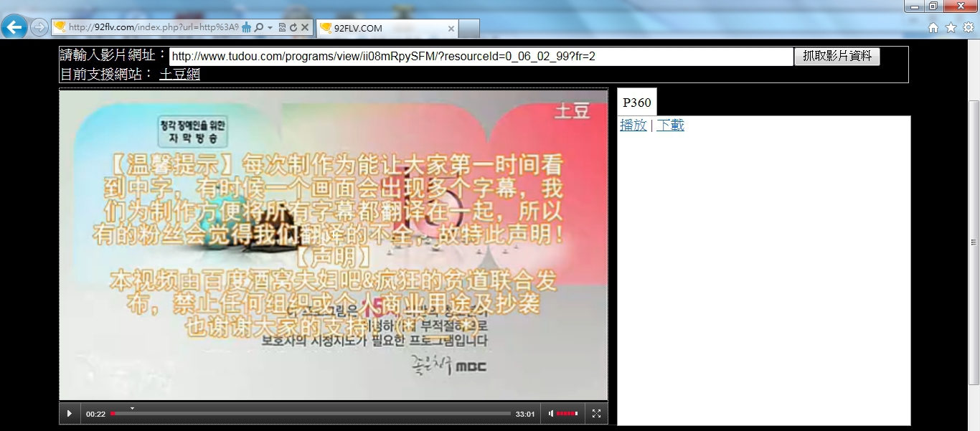The width and height of the screenshot is (980, 431).
Task: Click the browser address bar URL
Action: click(x=154, y=27)
